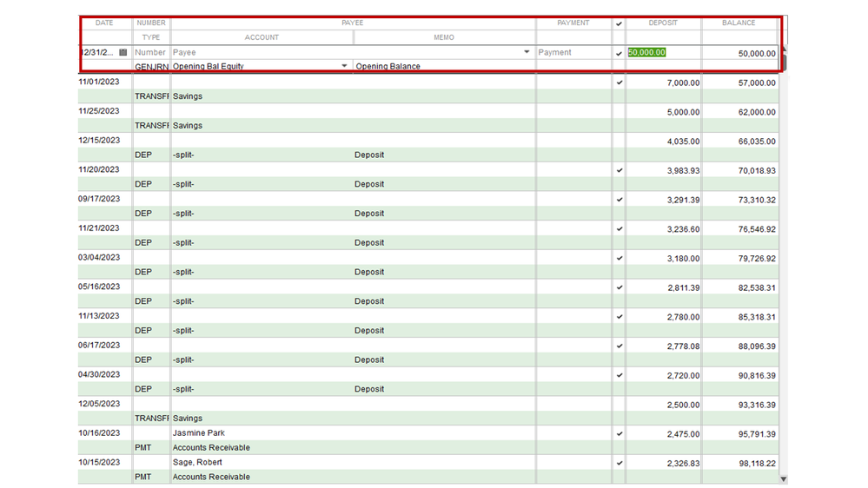The width and height of the screenshot is (868, 488).
Task: Toggle cleared check for 05/16/2023 deposit
Action: (619, 287)
